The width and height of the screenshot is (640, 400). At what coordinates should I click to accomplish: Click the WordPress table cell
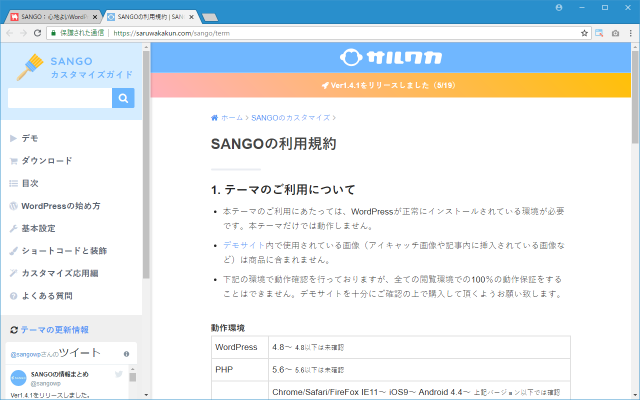pyautogui.click(x=240, y=347)
